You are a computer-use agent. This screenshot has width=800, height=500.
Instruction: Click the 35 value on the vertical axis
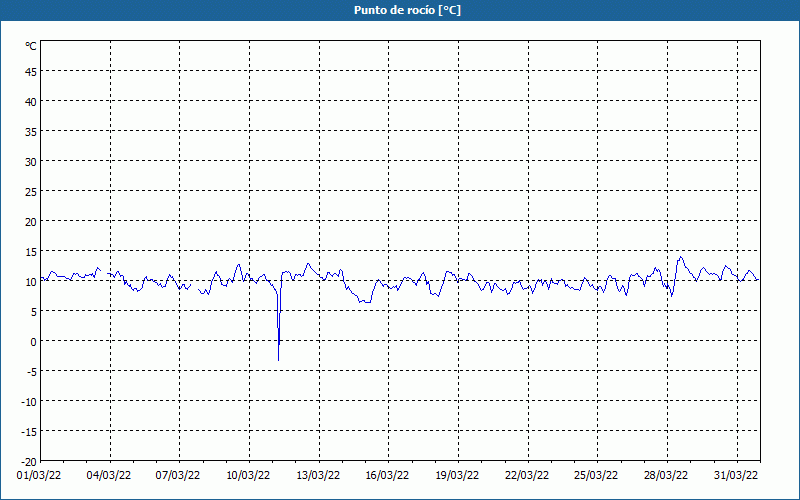[x=31, y=132]
